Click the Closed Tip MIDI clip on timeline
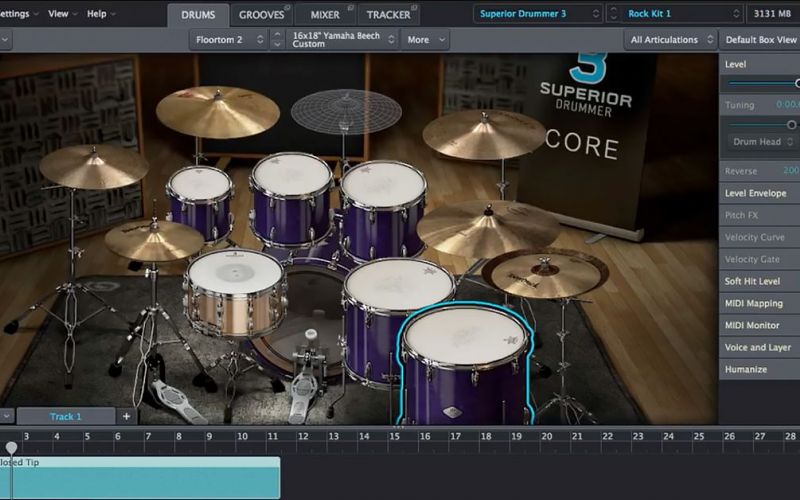The height and width of the screenshot is (500, 800). click(x=140, y=478)
